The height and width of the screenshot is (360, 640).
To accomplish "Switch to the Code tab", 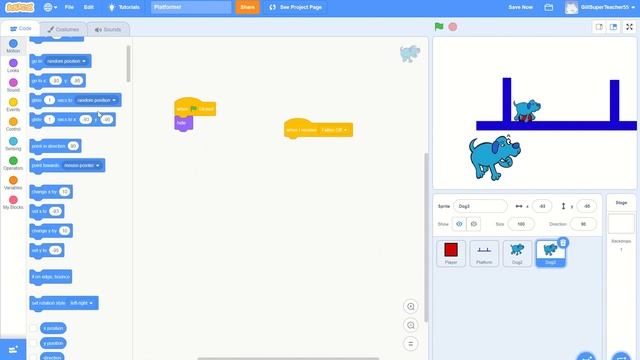I will pos(20,29).
